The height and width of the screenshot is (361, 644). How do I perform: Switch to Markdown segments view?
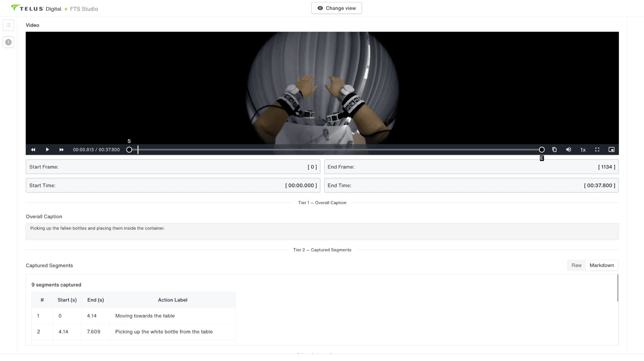point(601,265)
